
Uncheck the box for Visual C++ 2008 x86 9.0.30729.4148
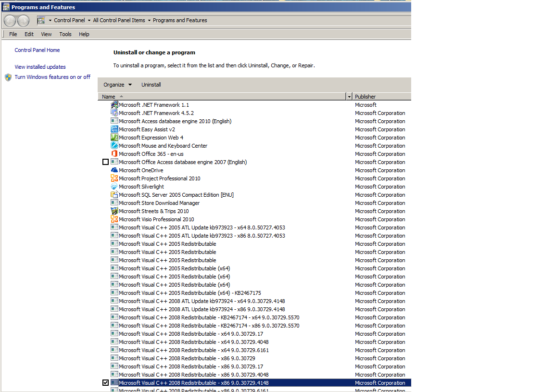click(105, 382)
